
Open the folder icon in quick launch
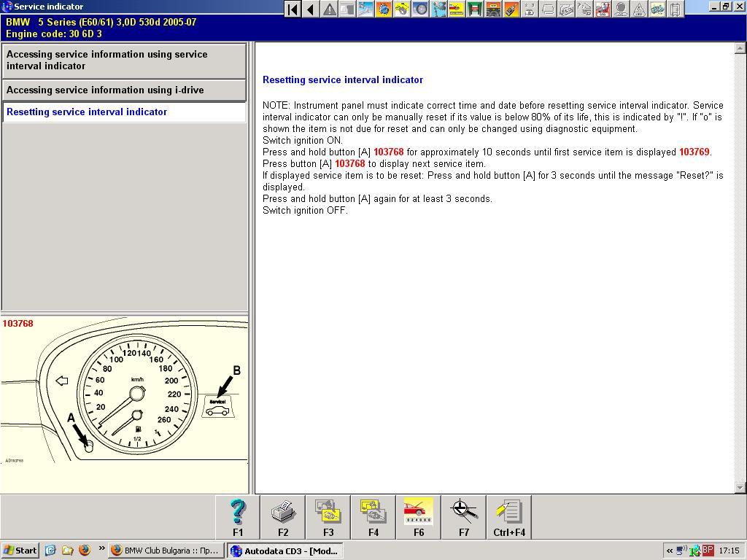coord(67,551)
